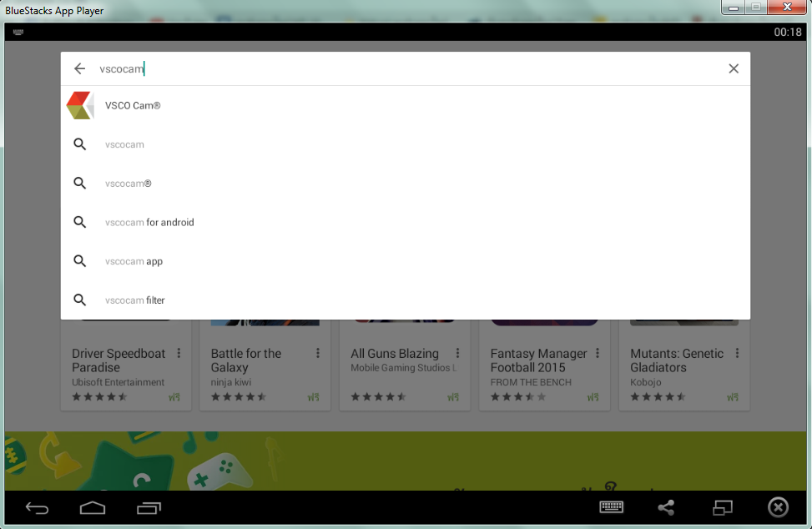Click the share icon in bottom bar
This screenshot has height=529, width=812.
click(667, 508)
